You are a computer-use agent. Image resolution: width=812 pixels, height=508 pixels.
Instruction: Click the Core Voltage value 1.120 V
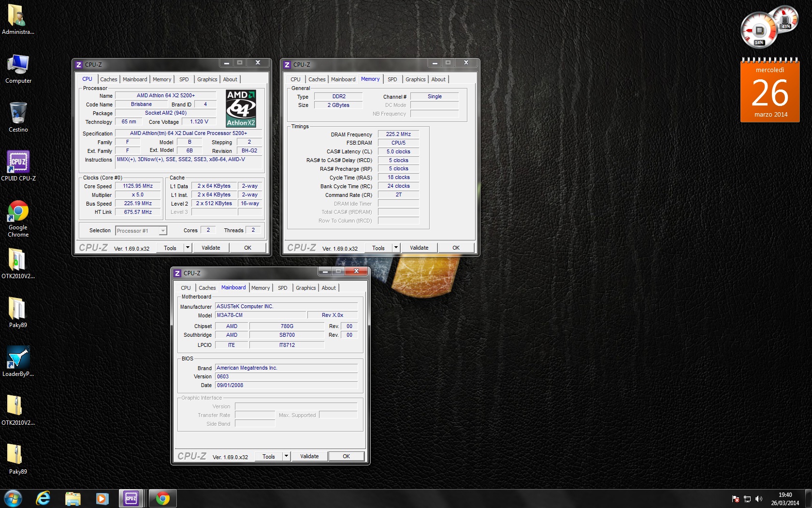(x=199, y=121)
